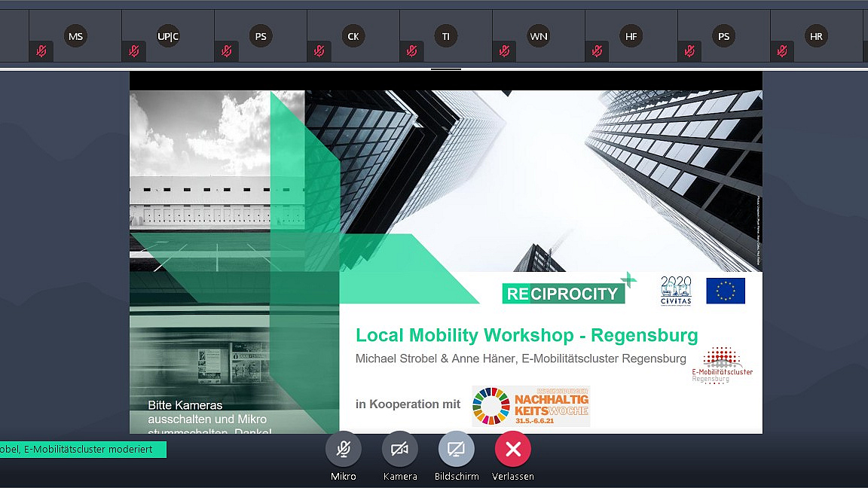This screenshot has height=488, width=868.
Task: Click the 'in Kooperation mit' text
Action: 408,404
